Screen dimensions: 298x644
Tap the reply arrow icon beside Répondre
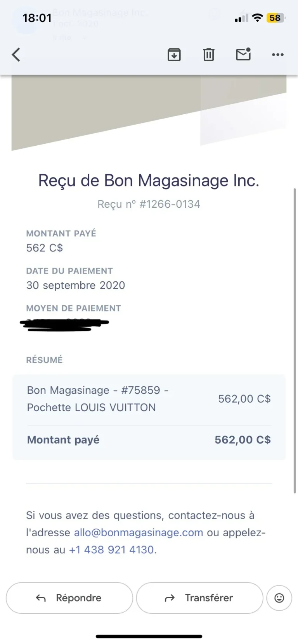click(41, 598)
